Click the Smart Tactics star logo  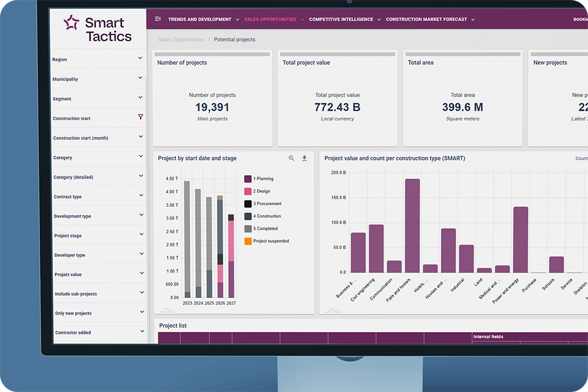tap(71, 22)
